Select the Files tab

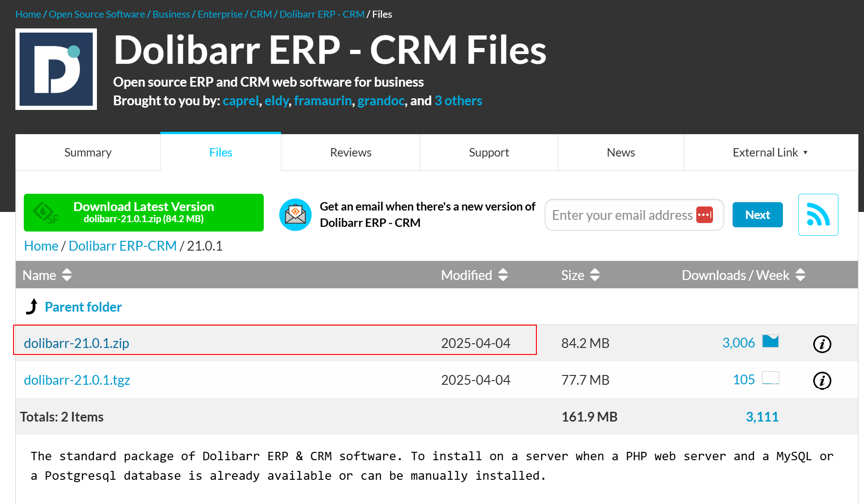click(x=220, y=152)
